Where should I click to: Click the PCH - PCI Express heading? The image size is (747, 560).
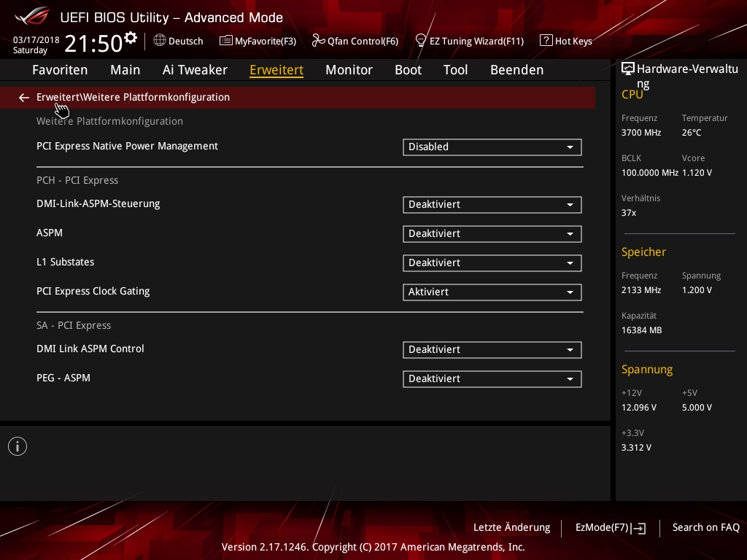click(77, 181)
